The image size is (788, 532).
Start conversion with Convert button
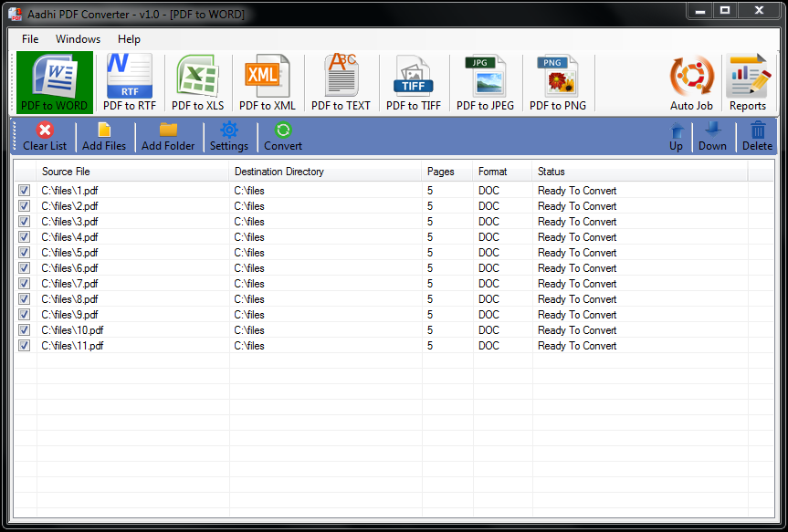[283, 136]
